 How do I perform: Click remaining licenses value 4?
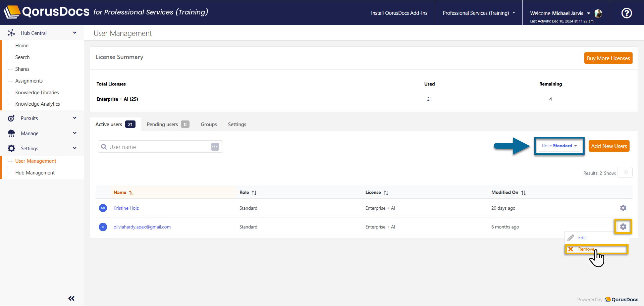550,99
